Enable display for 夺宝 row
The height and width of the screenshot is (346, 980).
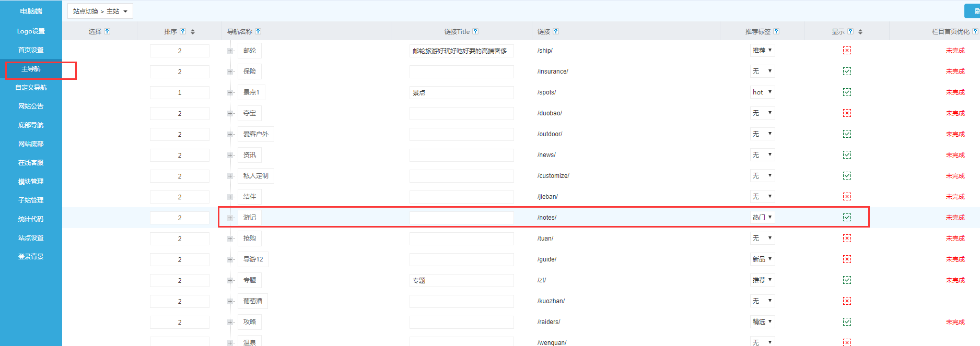(x=847, y=113)
